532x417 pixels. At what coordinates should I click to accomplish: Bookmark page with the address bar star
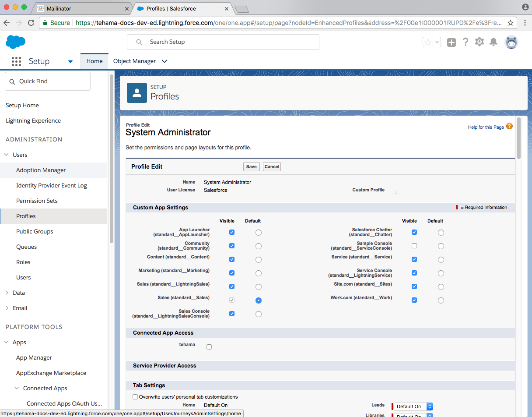511,23
